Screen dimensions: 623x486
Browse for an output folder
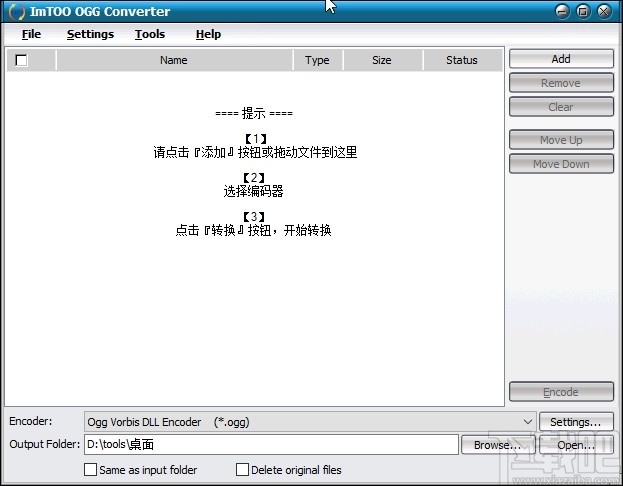click(x=498, y=445)
